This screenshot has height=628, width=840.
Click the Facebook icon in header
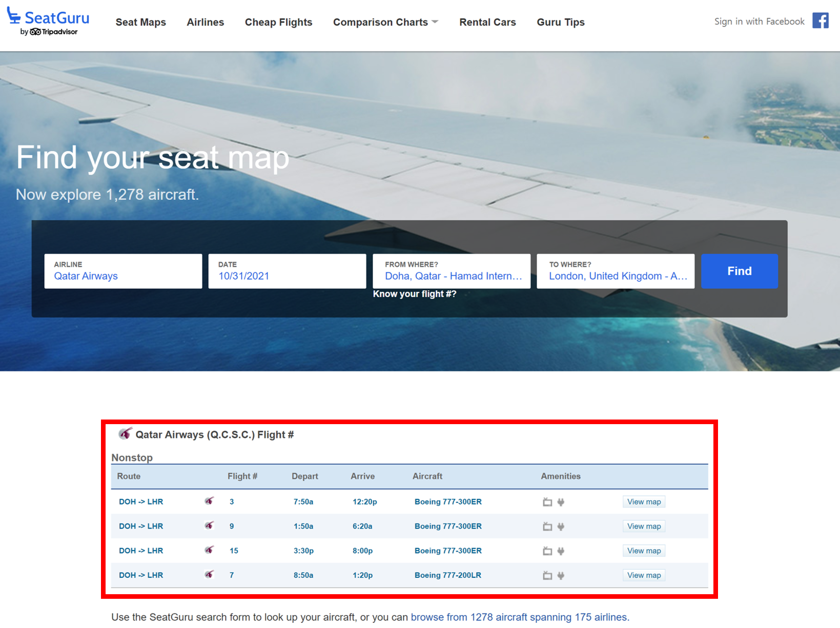pos(820,21)
